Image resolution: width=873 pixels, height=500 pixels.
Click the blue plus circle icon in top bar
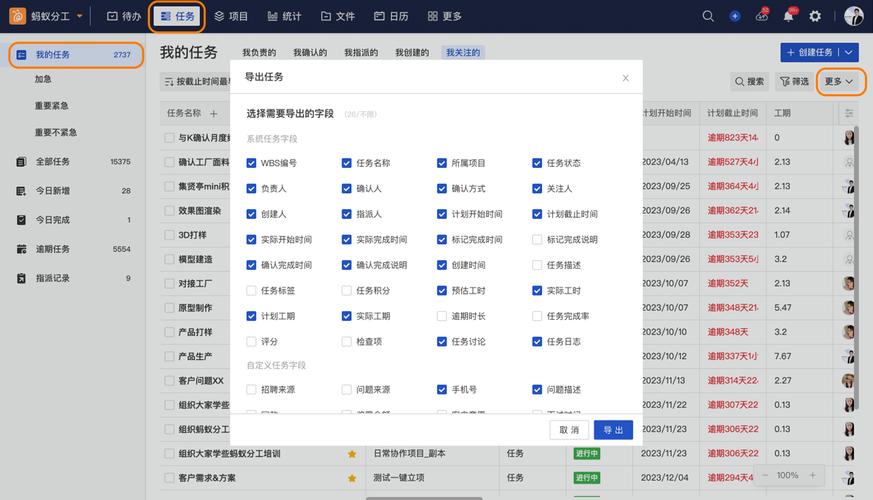(735, 16)
